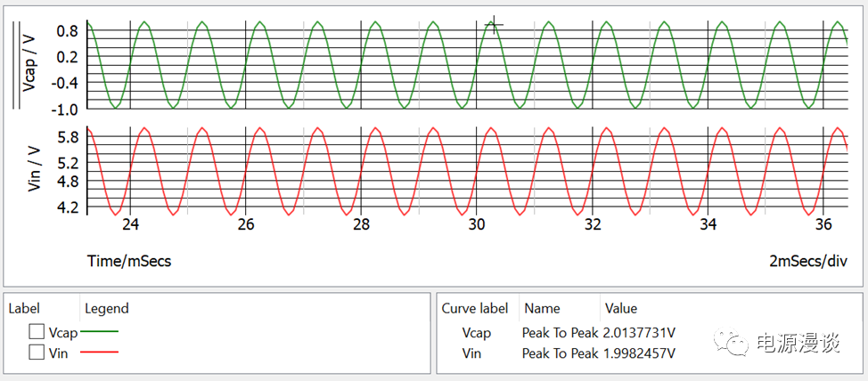This screenshot has width=868, height=381.
Task: Click the Time/mSecs axis label
Action: tap(128, 262)
